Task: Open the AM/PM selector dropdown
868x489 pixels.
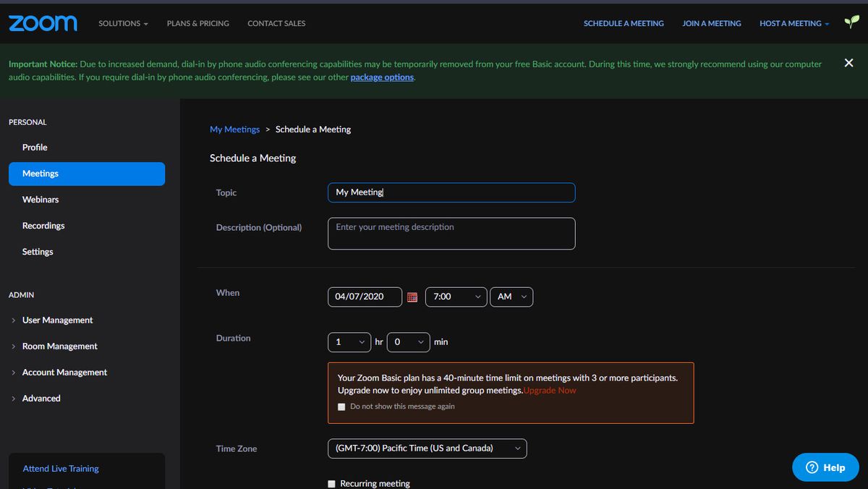Action: [511, 297]
